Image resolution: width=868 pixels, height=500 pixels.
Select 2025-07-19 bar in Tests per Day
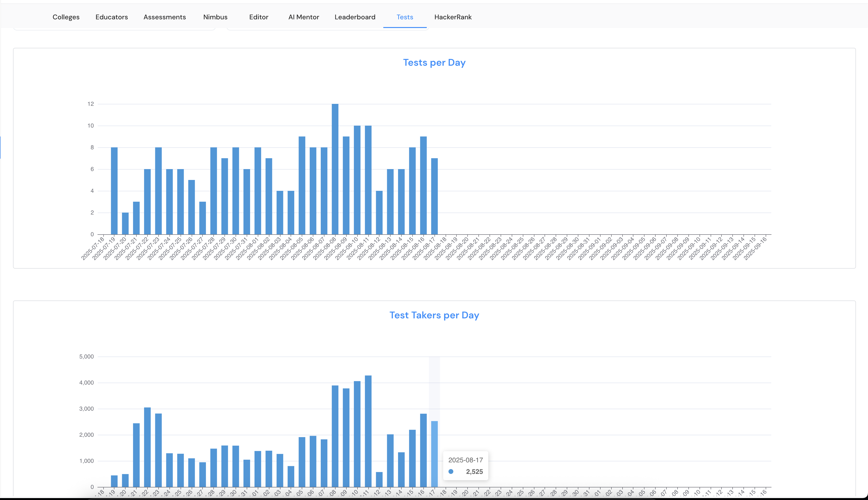(x=114, y=191)
